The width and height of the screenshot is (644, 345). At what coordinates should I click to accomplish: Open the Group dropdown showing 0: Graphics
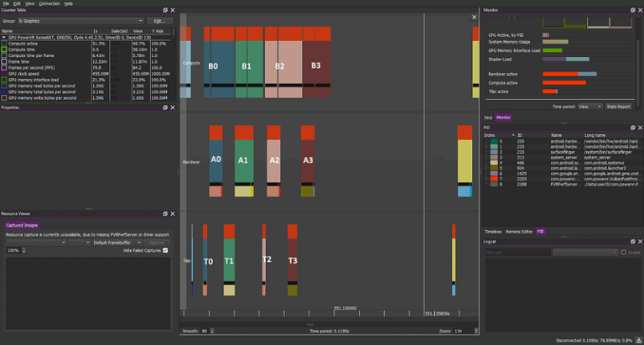pos(80,20)
